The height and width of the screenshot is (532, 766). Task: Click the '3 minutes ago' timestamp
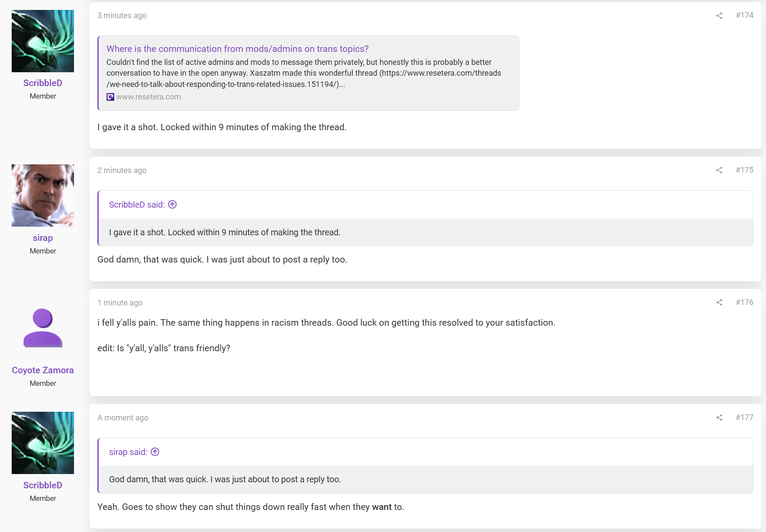[x=122, y=16]
